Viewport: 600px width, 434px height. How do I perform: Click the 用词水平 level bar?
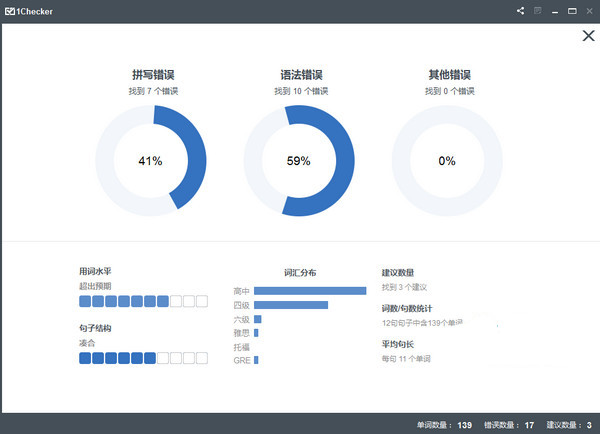click(x=143, y=301)
